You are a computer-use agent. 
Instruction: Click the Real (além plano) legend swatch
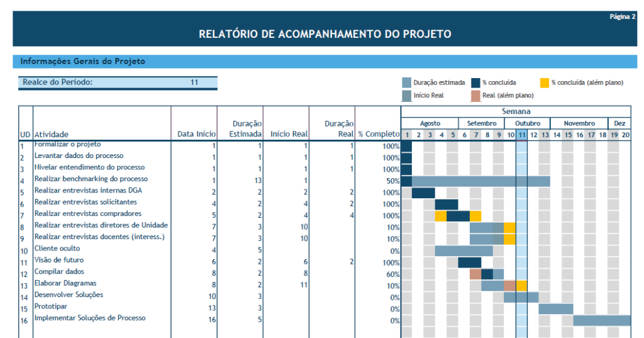476,96
